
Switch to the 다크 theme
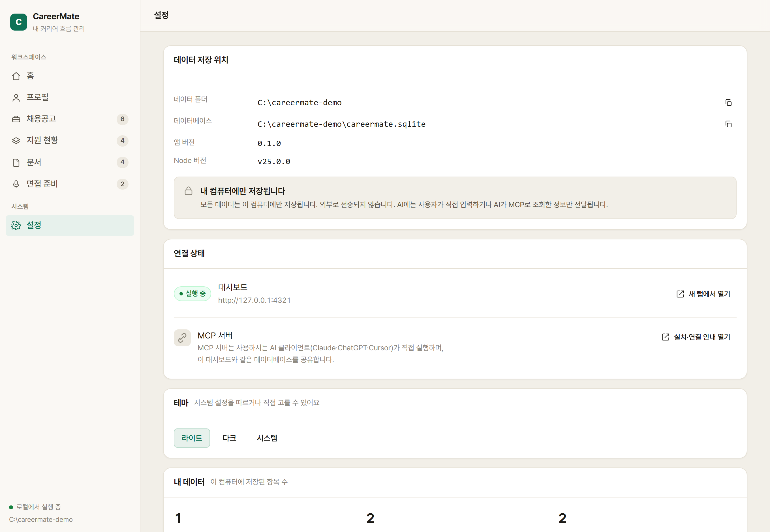click(229, 438)
